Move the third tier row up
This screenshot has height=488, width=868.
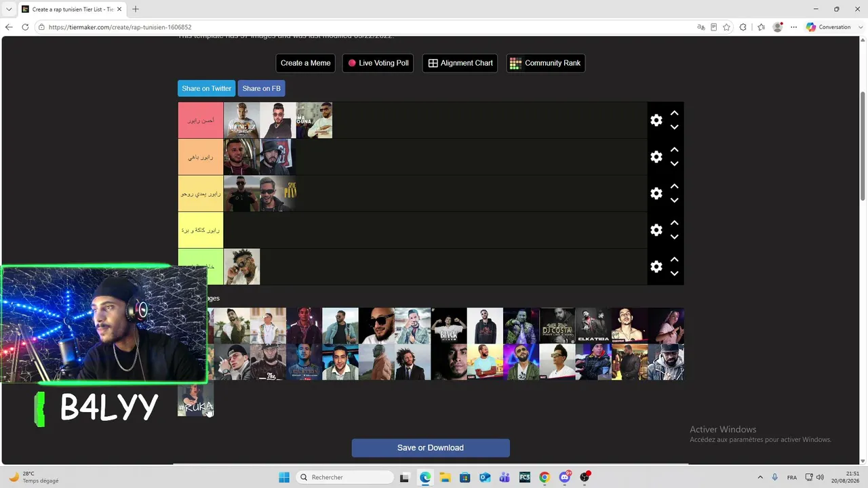click(674, 186)
